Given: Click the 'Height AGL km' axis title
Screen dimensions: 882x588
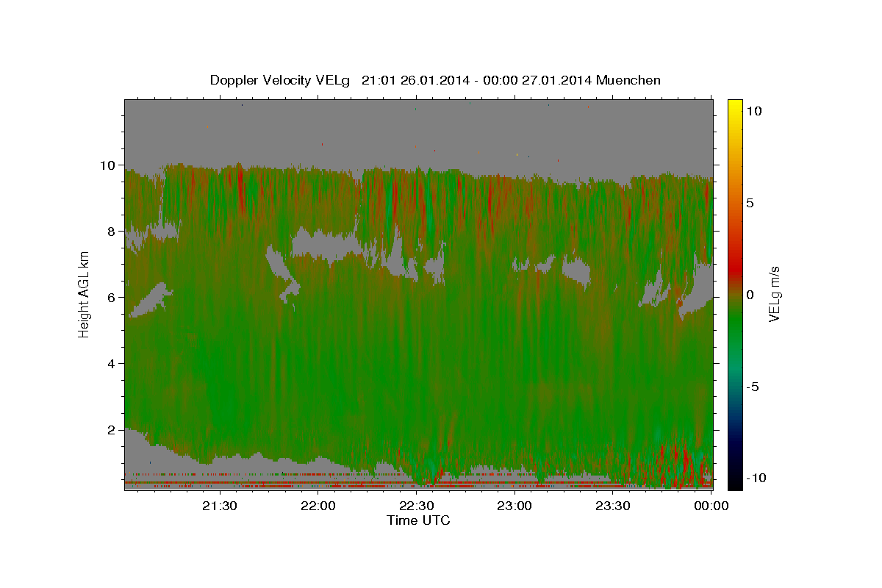Looking at the screenshot, I should click(x=85, y=294).
